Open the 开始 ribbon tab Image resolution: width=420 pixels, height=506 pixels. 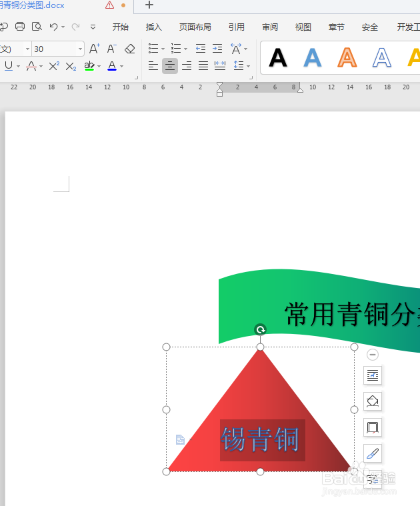[121, 27]
